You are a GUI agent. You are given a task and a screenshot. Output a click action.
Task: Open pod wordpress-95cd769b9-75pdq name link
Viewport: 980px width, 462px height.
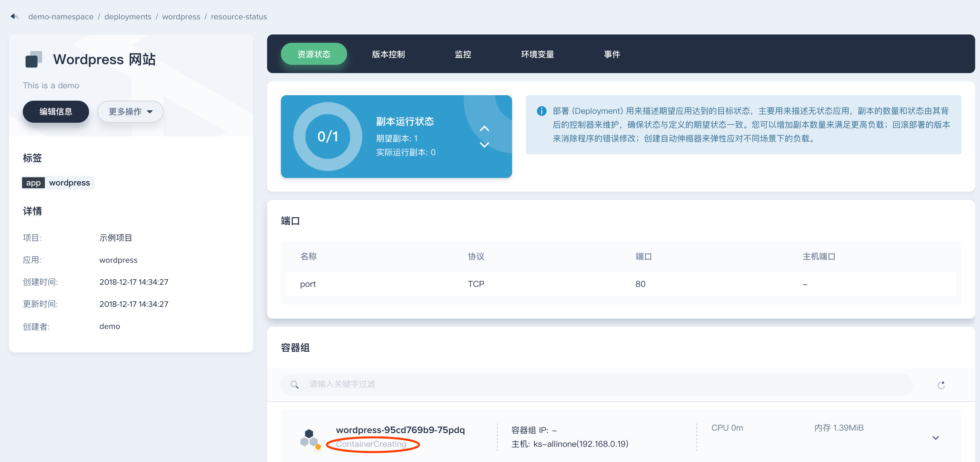click(400, 430)
